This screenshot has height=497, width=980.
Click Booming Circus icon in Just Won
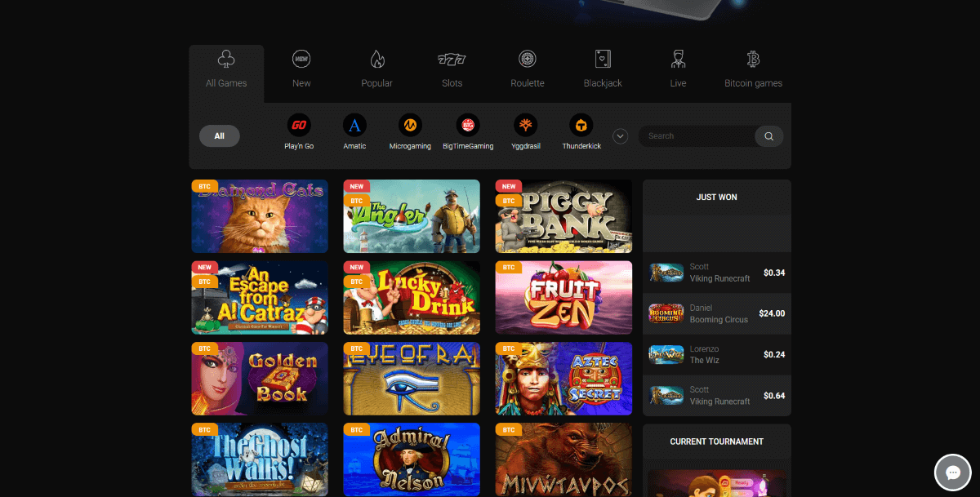click(x=666, y=313)
